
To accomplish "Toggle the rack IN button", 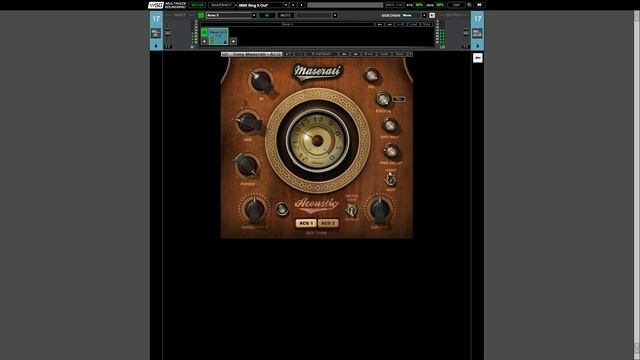I will [x=267, y=16].
